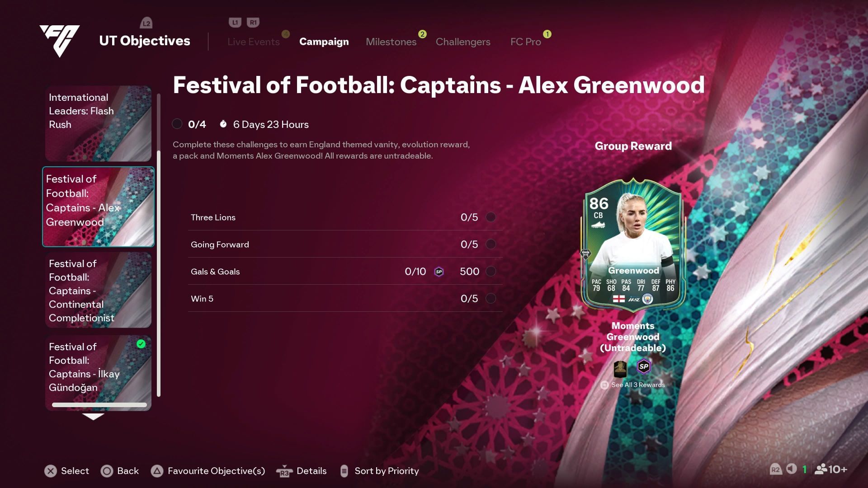Toggle the Going Forward completion circle
The image size is (868, 488).
click(x=491, y=244)
